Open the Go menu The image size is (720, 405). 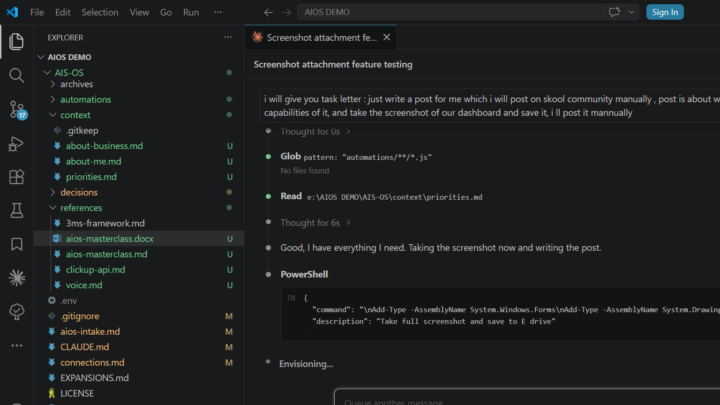pyautogui.click(x=166, y=12)
